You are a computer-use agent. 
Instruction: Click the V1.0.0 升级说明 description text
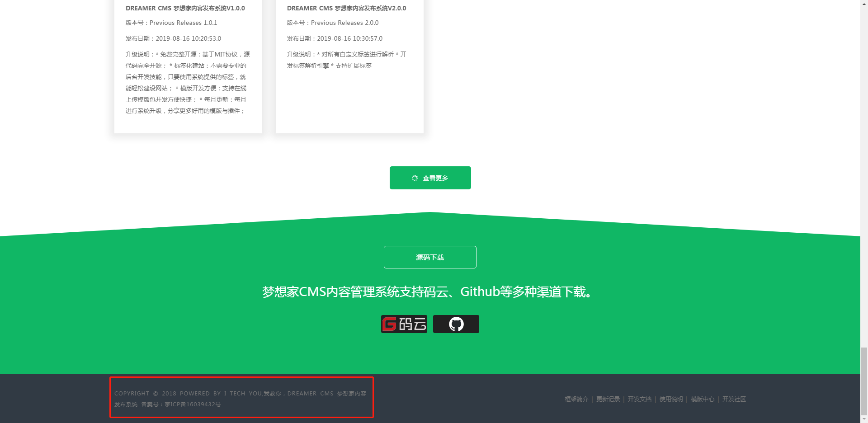coord(188,82)
